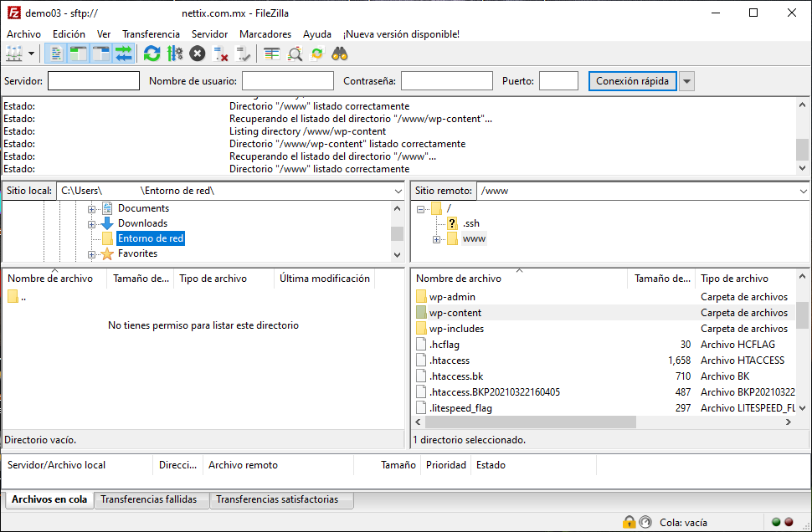Click the process queue icon

click(174, 54)
